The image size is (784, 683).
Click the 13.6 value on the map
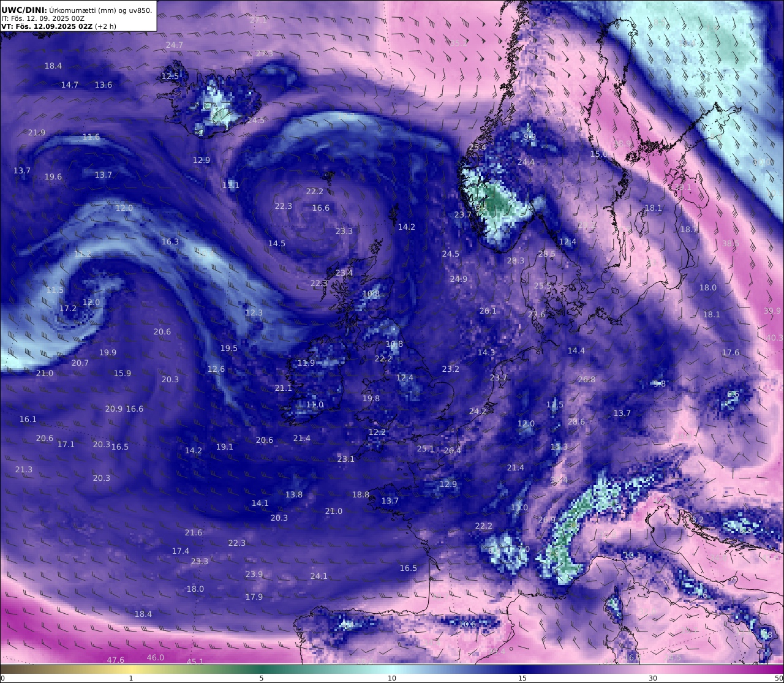[104, 85]
